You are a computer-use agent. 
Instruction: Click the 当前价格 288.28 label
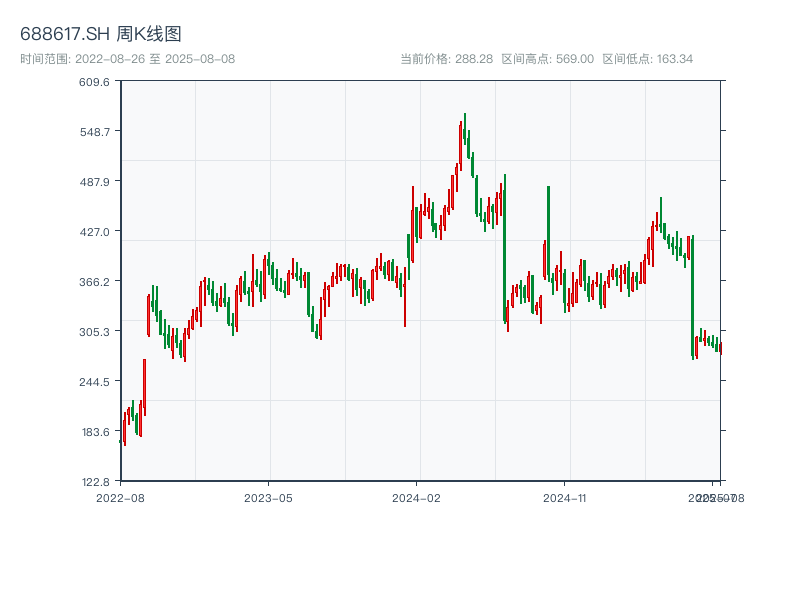[446, 59]
